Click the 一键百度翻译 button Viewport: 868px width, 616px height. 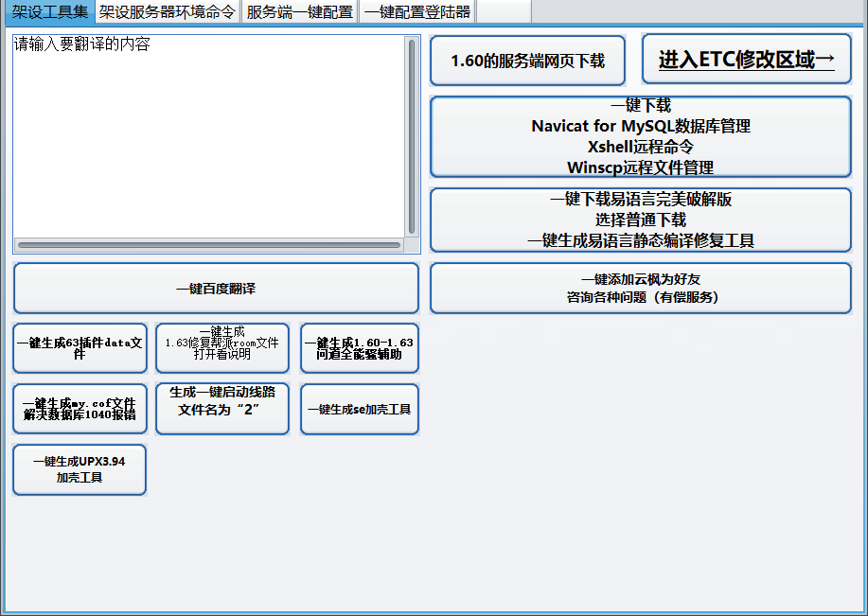tap(216, 288)
